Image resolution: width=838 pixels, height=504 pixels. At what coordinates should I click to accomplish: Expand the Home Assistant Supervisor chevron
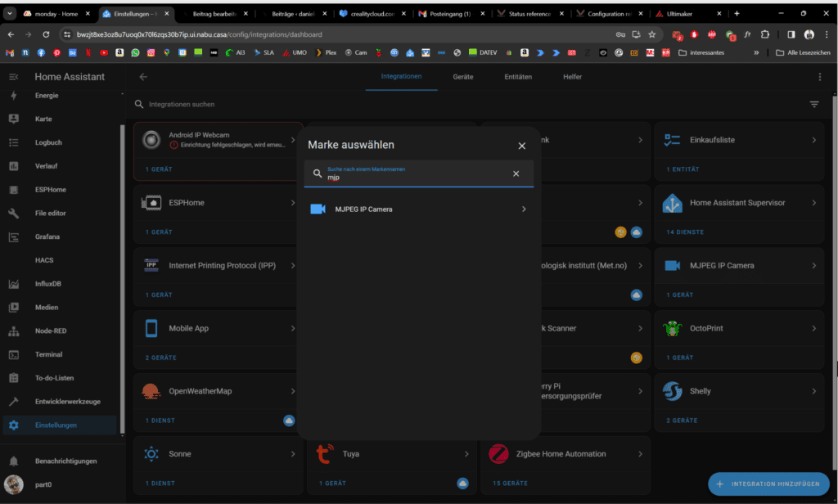coord(814,203)
